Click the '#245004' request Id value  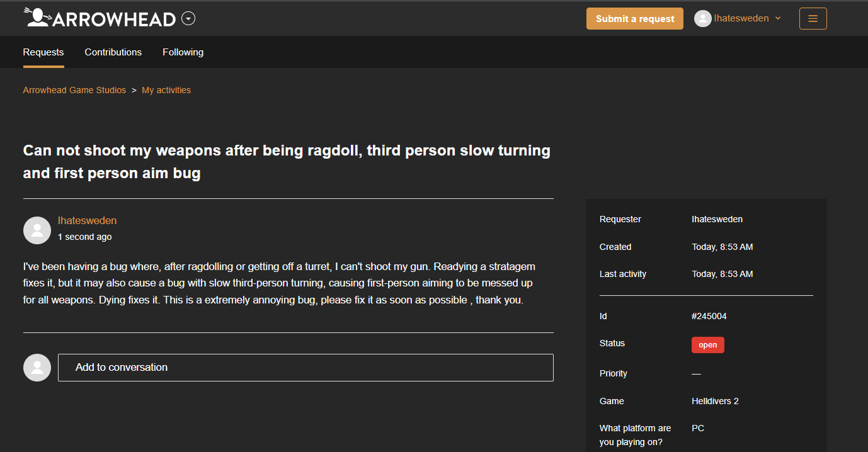point(709,316)
